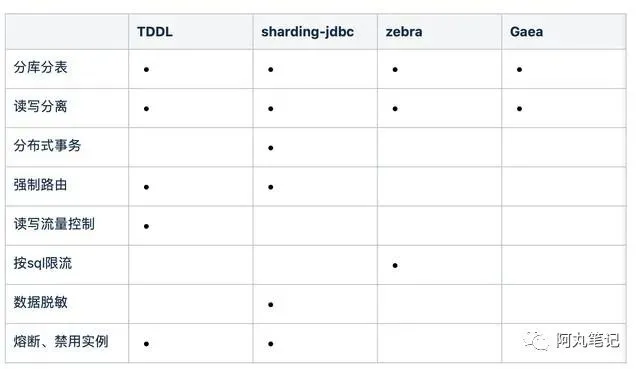Click the 数据脱敏 row label
The image size is (640, 369).
[40, 302]
